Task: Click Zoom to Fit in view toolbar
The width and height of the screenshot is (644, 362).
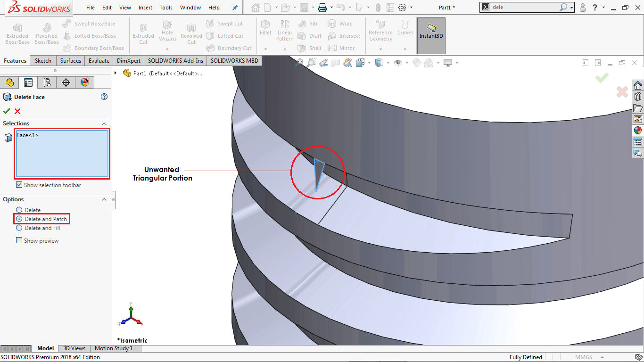Action: (x=299, y=62)
